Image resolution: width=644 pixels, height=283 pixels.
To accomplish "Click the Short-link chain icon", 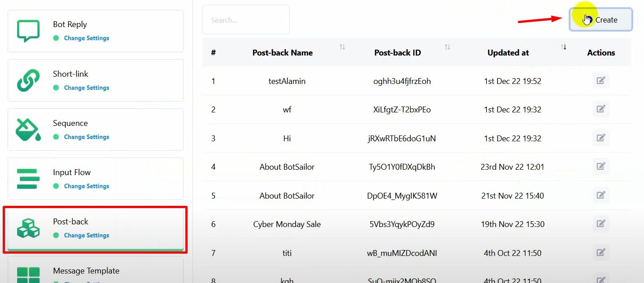I will [28, 80].
